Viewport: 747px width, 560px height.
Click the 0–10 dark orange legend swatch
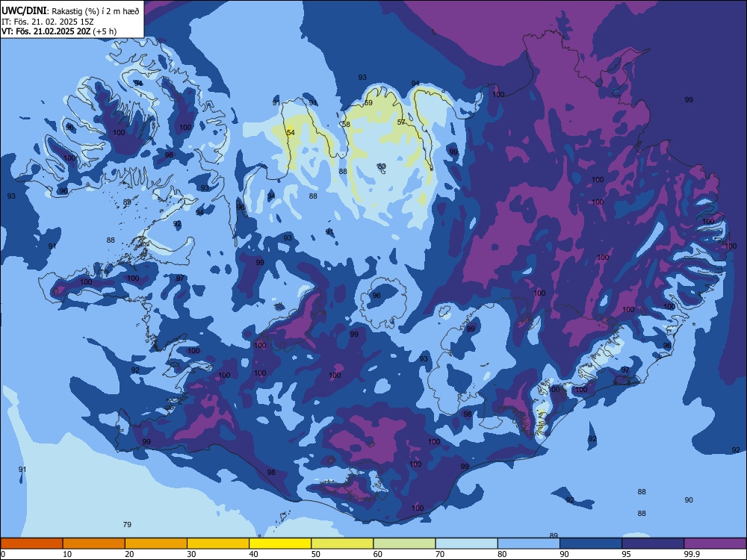pyautogui.click(x=31, y=544)
